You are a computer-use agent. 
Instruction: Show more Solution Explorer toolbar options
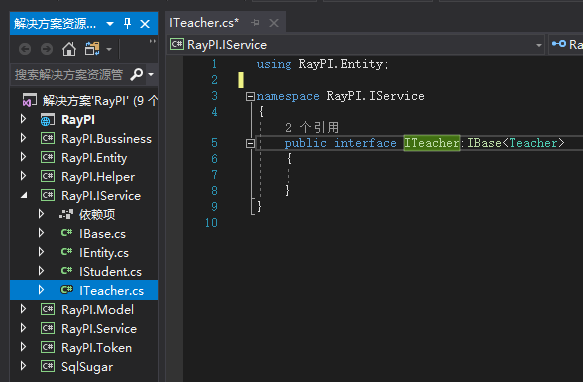pyautogui.click(x=152, y=41)
